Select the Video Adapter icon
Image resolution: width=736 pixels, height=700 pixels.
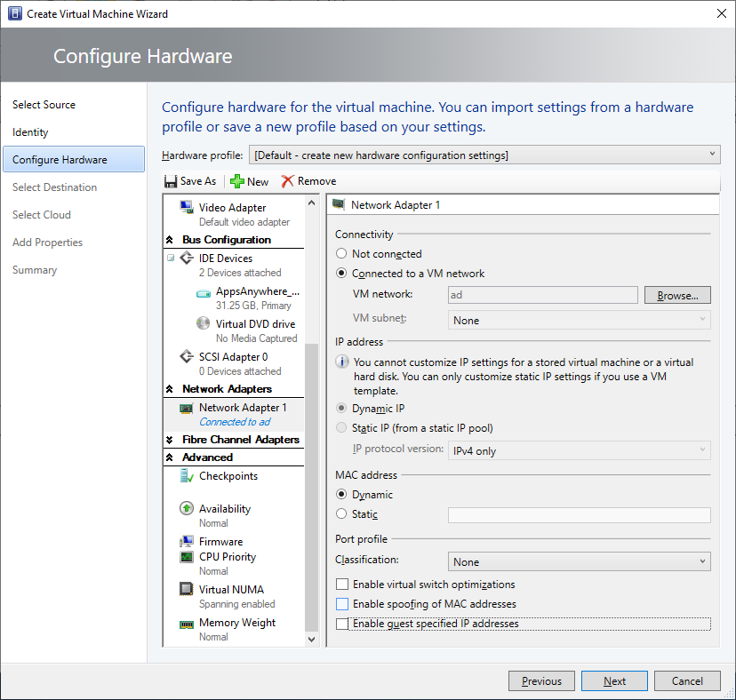[187, 208]
